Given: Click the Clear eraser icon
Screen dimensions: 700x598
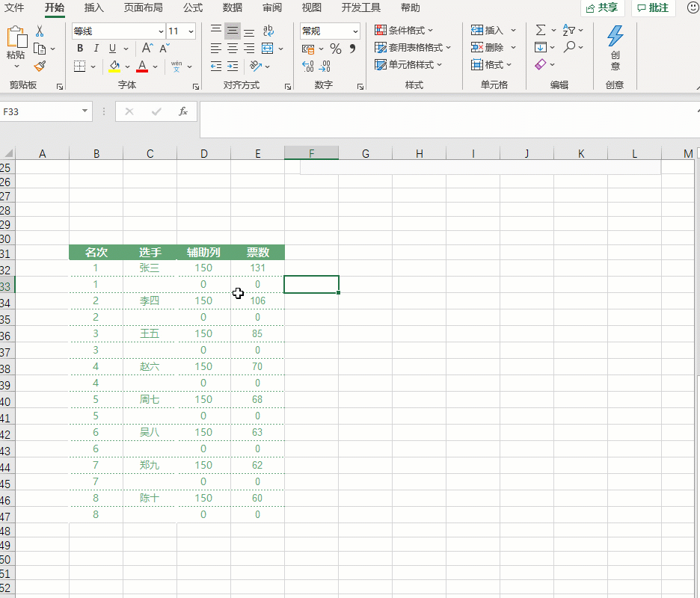Looking at the screenshot, I should click(x=540, y=64).
